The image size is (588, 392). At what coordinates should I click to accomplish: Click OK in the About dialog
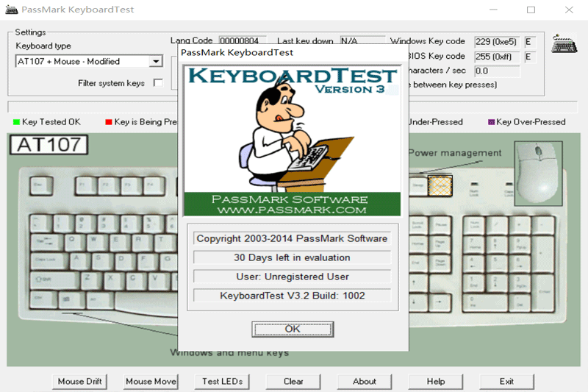(293, 329)
